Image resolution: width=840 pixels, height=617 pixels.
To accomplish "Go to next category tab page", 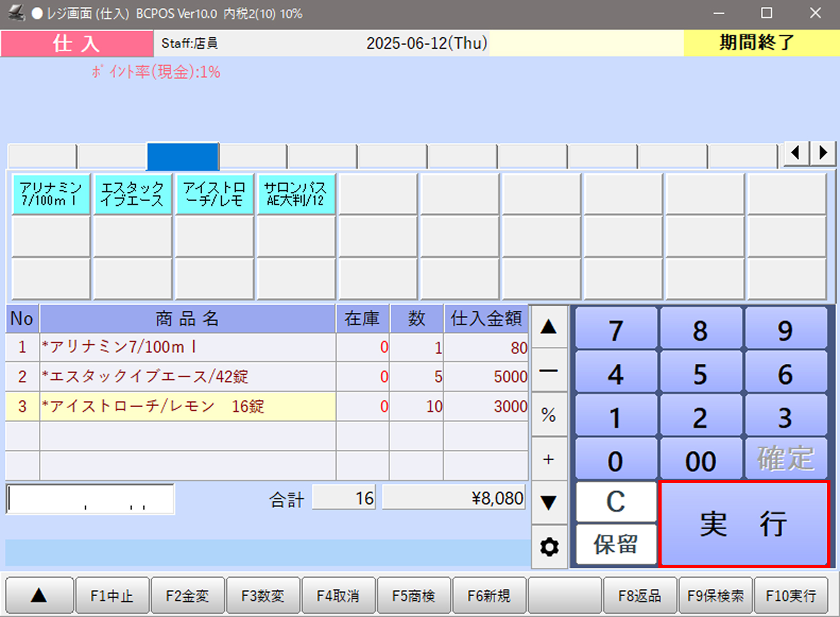I will pos(823,153).
